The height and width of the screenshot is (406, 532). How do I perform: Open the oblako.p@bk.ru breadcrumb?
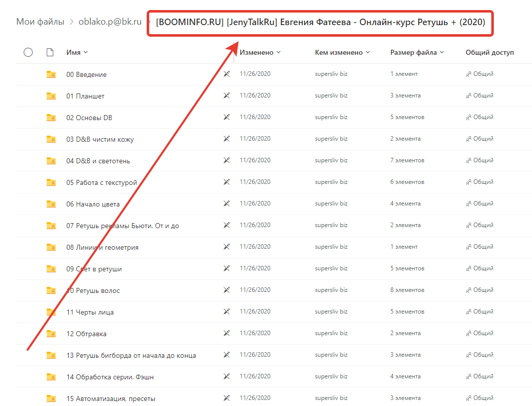click(110, 22)
